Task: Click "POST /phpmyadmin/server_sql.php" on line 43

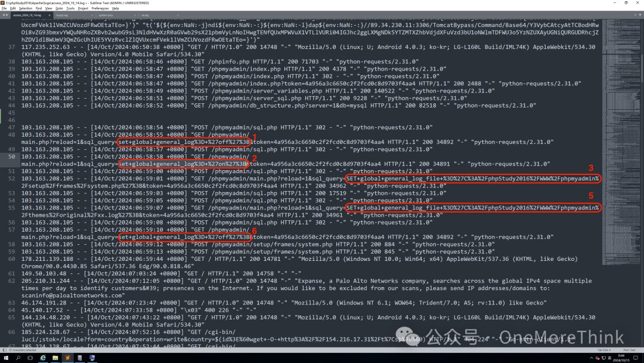Action: pyautogui.click(x=247, y=99)
